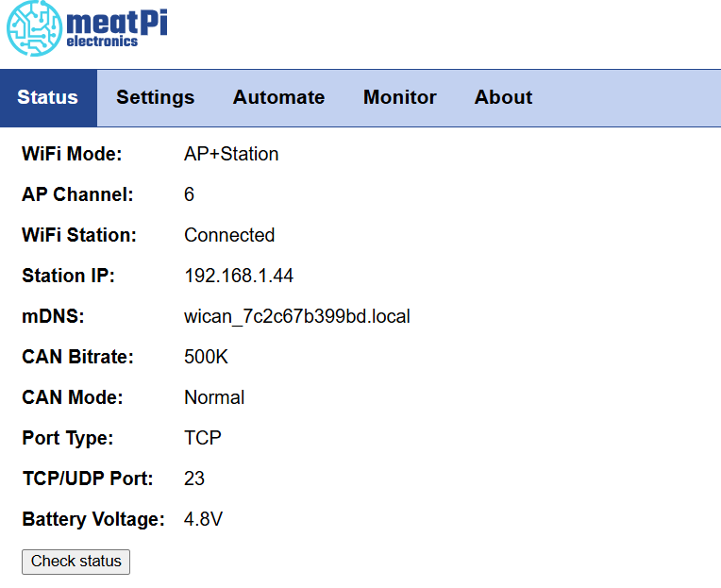Viewport: 721px width, 588px height.
Task: Open the Settings tab
Action: pos(155,97)
